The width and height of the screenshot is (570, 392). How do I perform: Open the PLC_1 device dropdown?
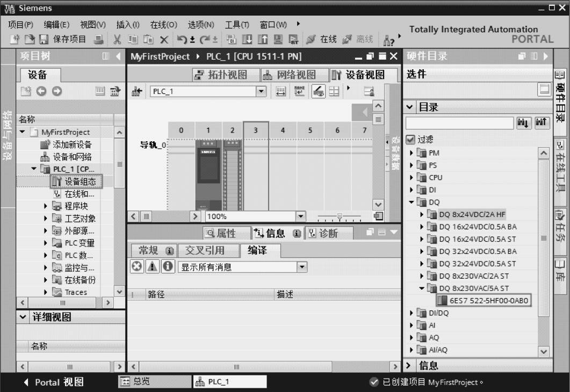pos(261,91)
